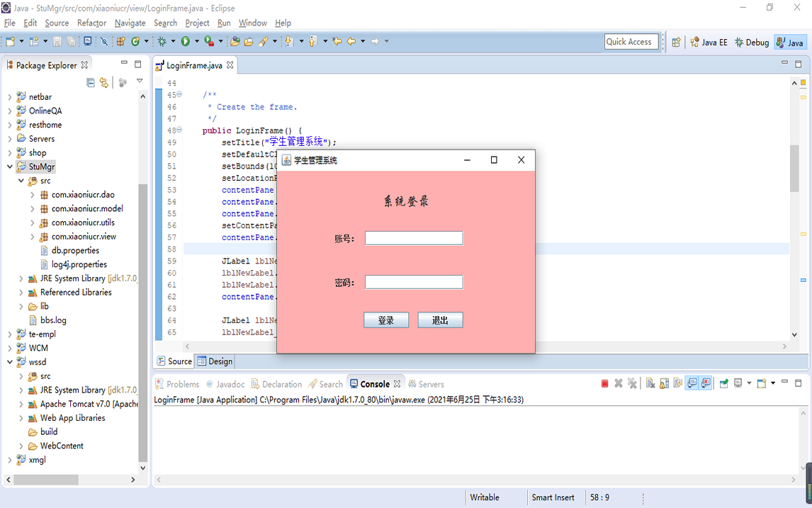Expand the OnlineQA project node
Viewport: 812px width, 508px height.
click(9, 111)
